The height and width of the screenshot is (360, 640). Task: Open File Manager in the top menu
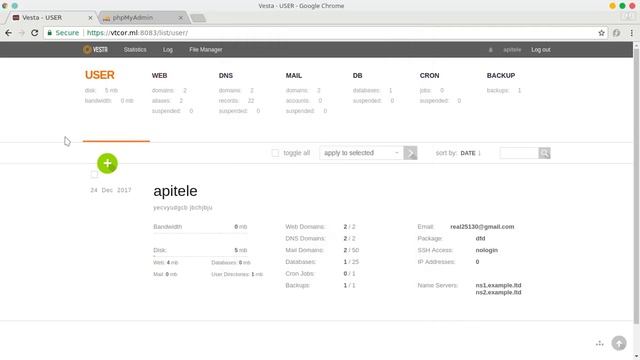pyautogui.click(x=206, y=50)
